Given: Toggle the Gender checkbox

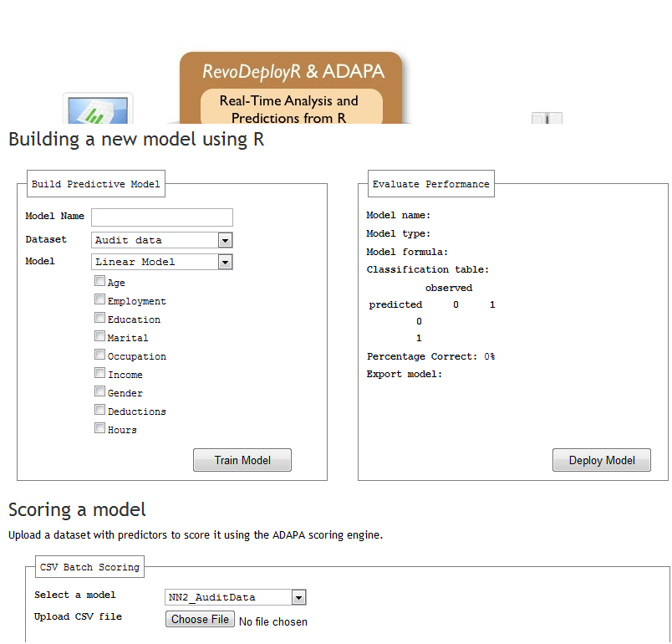Looking at the screenshot, I should 100,392.
